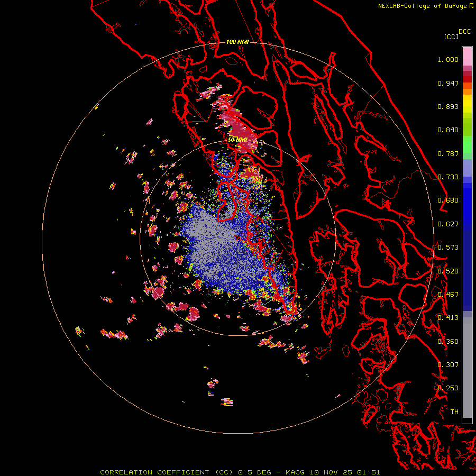Pick the light pink swatch at the color bar top
Screen dimensions: 476x476
(467, 56)
